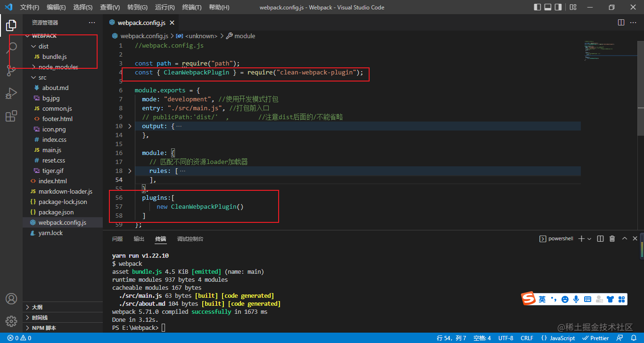644x343 pixels.
Task: Open the 终端(T) menu
Action: [x=191, y=8]
